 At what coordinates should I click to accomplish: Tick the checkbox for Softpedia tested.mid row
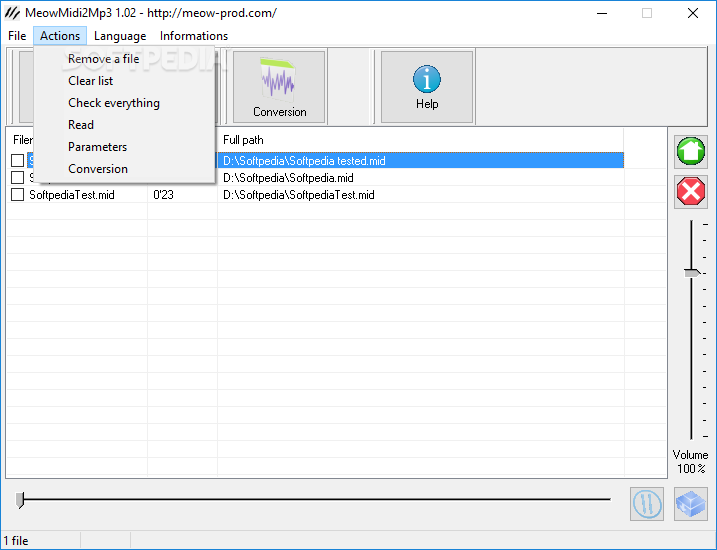[x=17, y=160]
